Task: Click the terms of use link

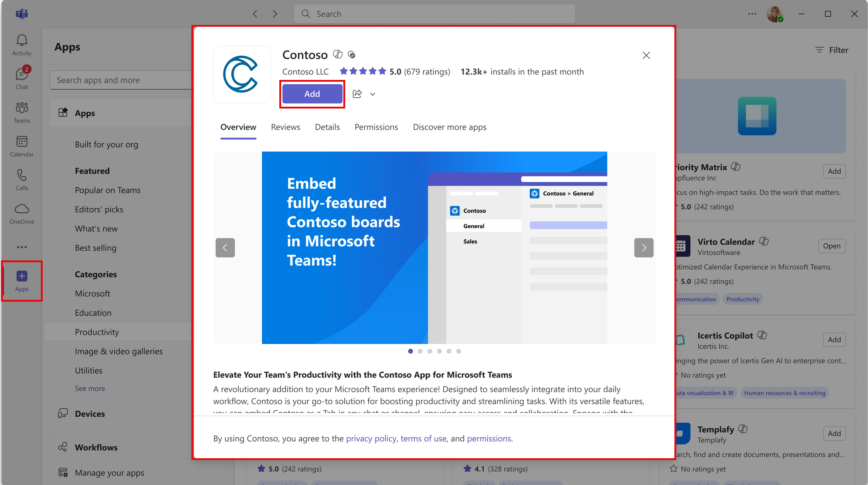Action: click(x=423, y=438)
